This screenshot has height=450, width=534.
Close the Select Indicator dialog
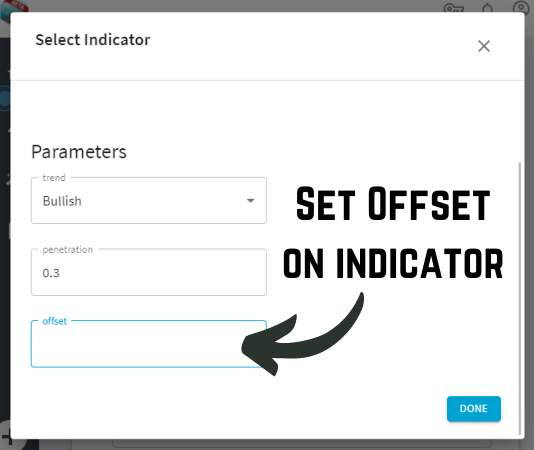(484, 46)
